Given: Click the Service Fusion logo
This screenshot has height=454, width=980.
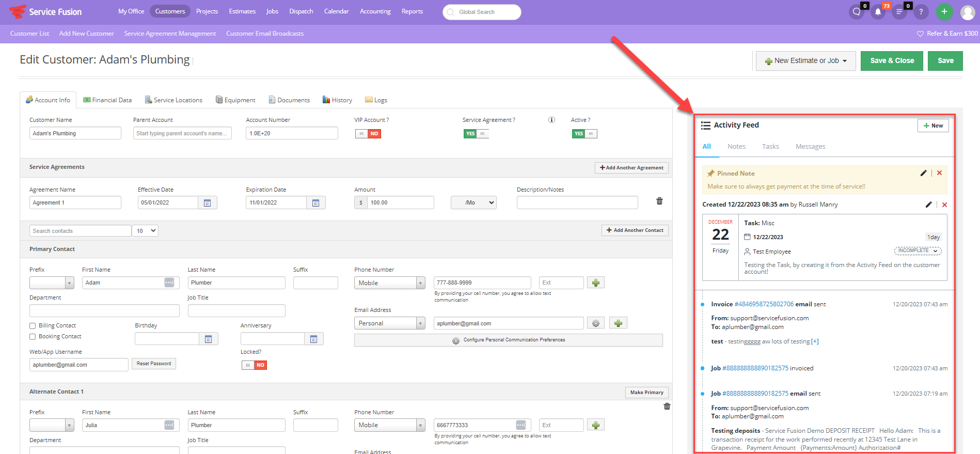Looking at the screenshot, I should click(45, 12).
